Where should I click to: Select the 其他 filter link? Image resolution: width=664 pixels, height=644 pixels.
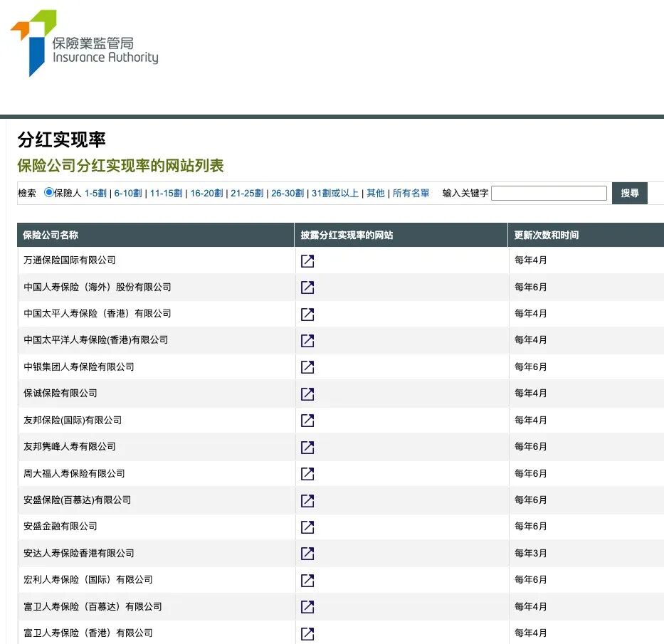point(375,194)
